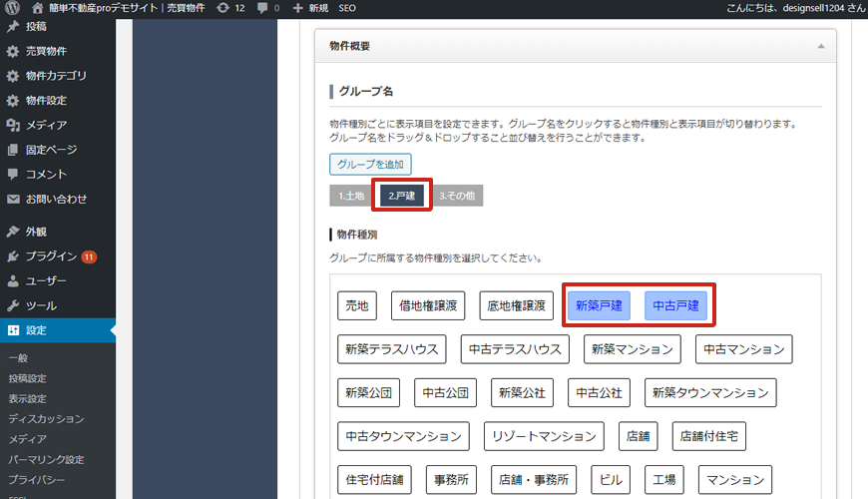Deselect the 中古戸建 property type
This screenshot has width=868, height=499.
(675, 306)
